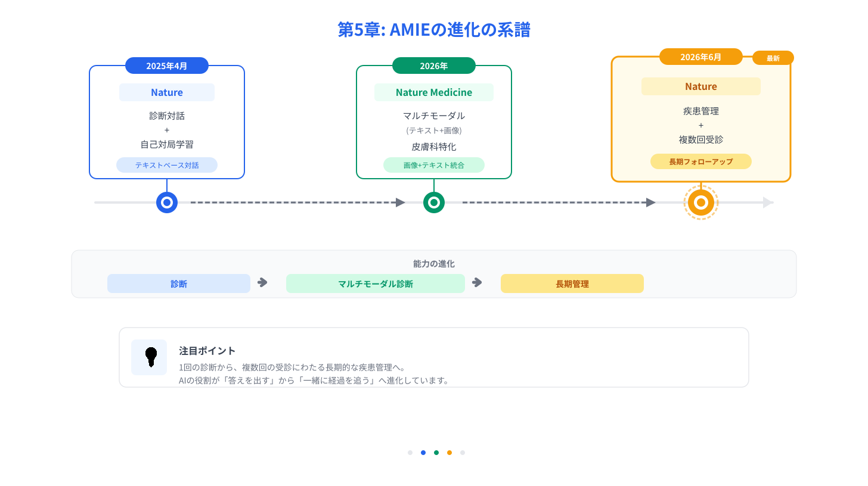Viewport: 868px width, 486px height.
Task: Select the 2025年4月 date badge
Action: click(x=167, y=66)
